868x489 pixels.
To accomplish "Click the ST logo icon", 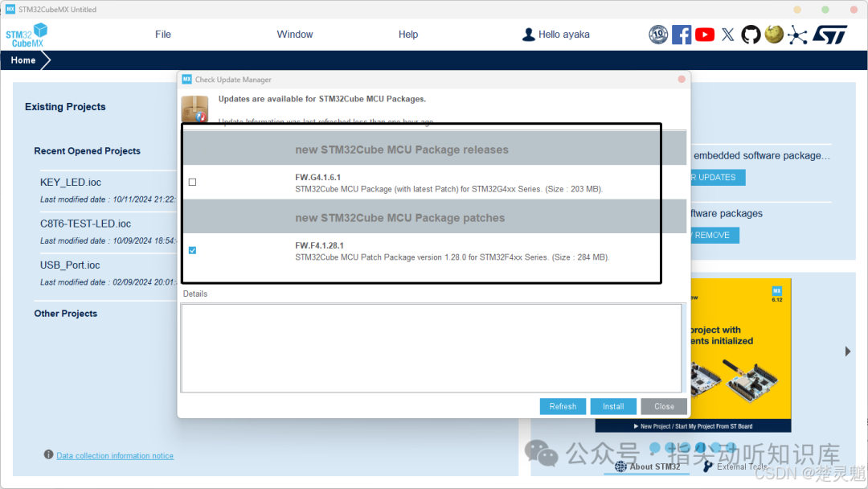I will (829, 35).
